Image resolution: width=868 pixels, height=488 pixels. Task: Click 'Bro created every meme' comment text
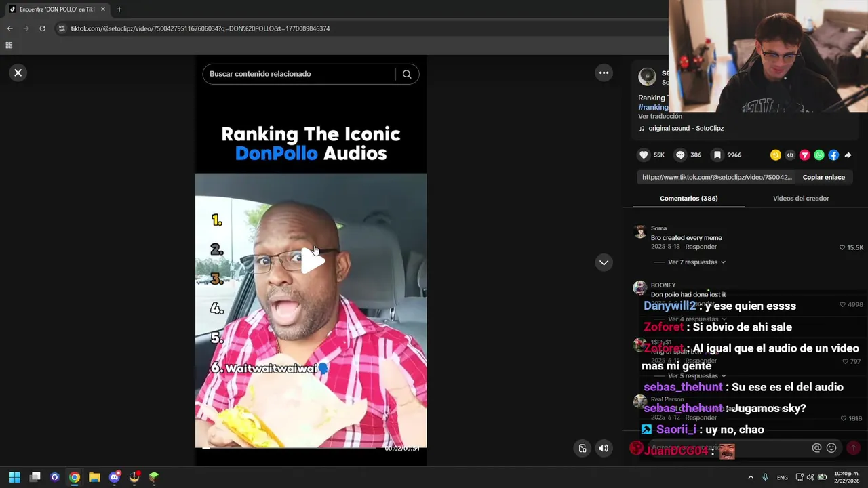686,238
